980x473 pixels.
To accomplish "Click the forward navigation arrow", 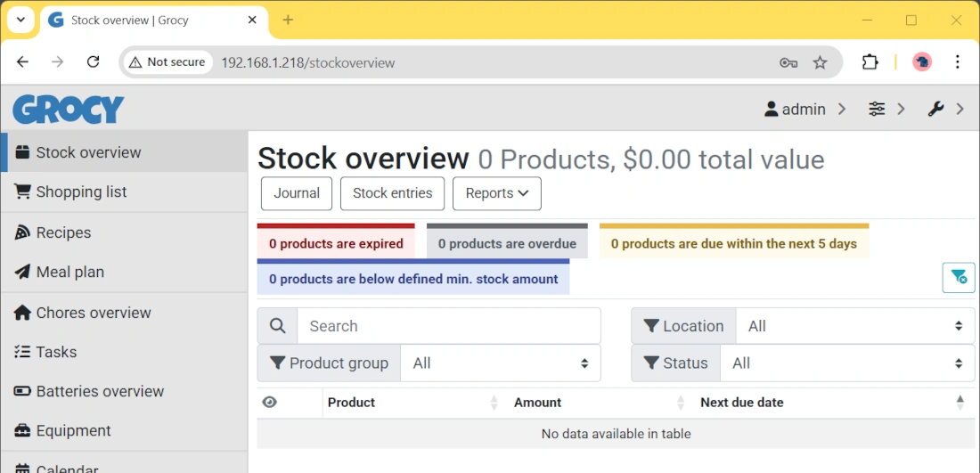I will (58, 61).
